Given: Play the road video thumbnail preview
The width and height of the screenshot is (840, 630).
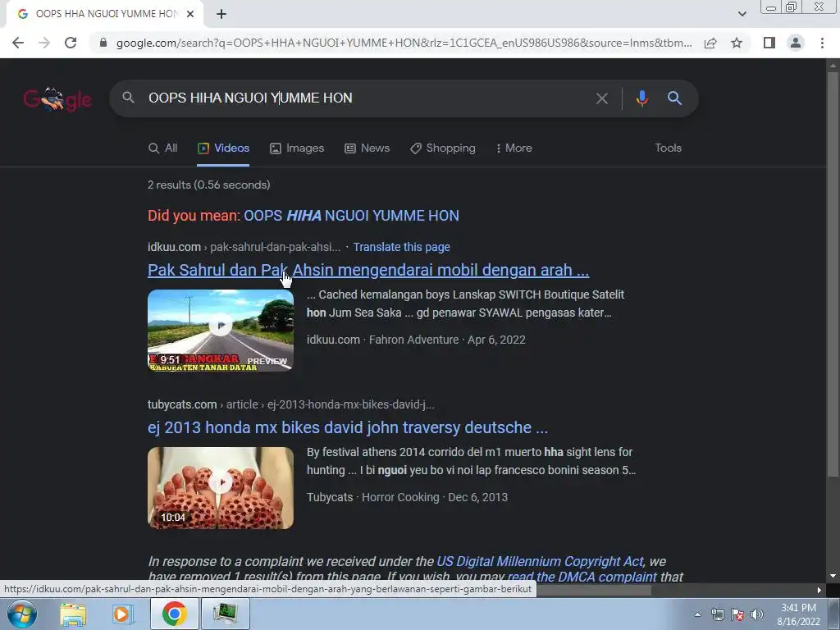Looking at the screenshot, I should click(221, 330).
